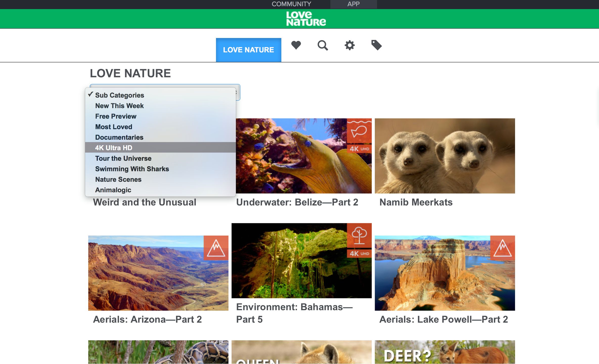Switch to the APP tab
This screenshot has height=364, width=599.
pos(353,4)
